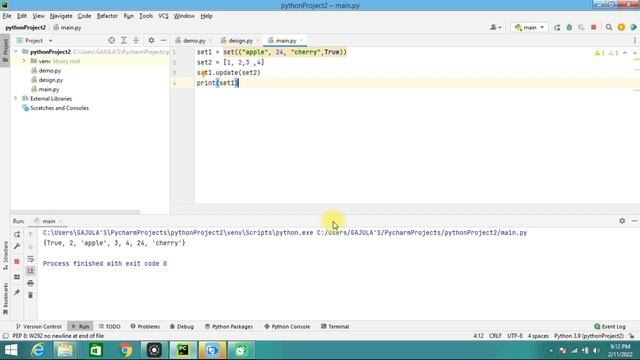Click the Debug bug icon in top toolbar
Image resolution: width=640 pixels, height=360 pixels.
pyautogui.click(x=569, y=27)
